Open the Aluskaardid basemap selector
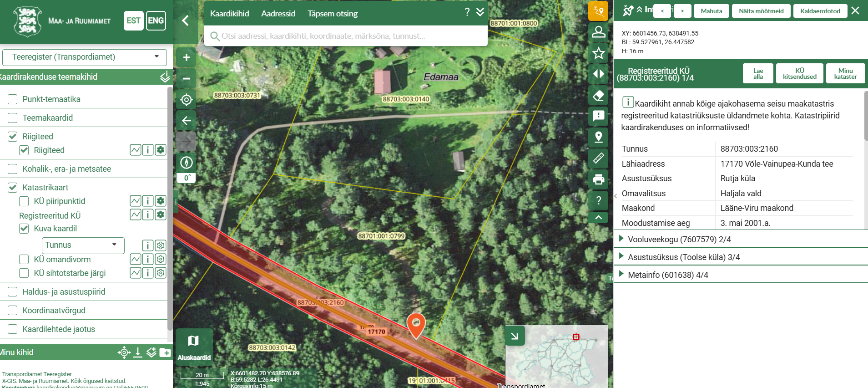This screenshot has width=868, height=388. (194, 346)
